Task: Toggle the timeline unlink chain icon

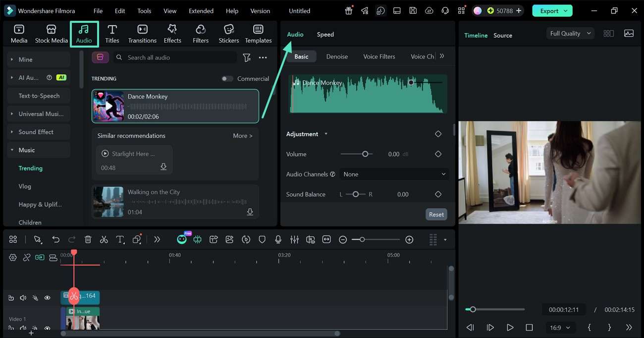Action: point(27,257)
